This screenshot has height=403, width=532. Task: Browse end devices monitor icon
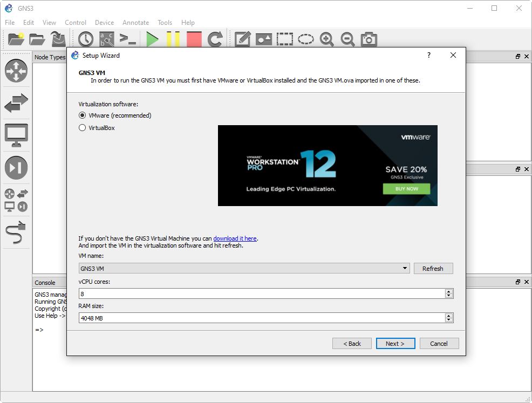[x=16, y=135]
